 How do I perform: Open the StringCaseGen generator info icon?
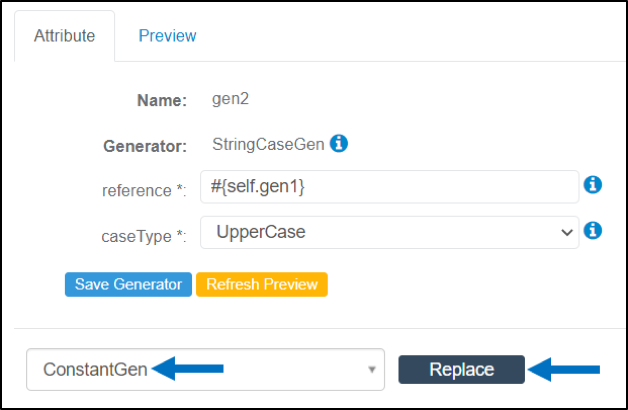339,143
